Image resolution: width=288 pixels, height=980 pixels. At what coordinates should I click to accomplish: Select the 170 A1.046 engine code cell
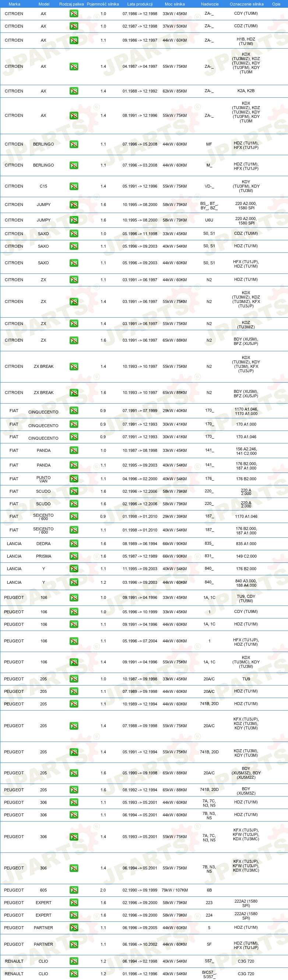(x=246, y=437)
